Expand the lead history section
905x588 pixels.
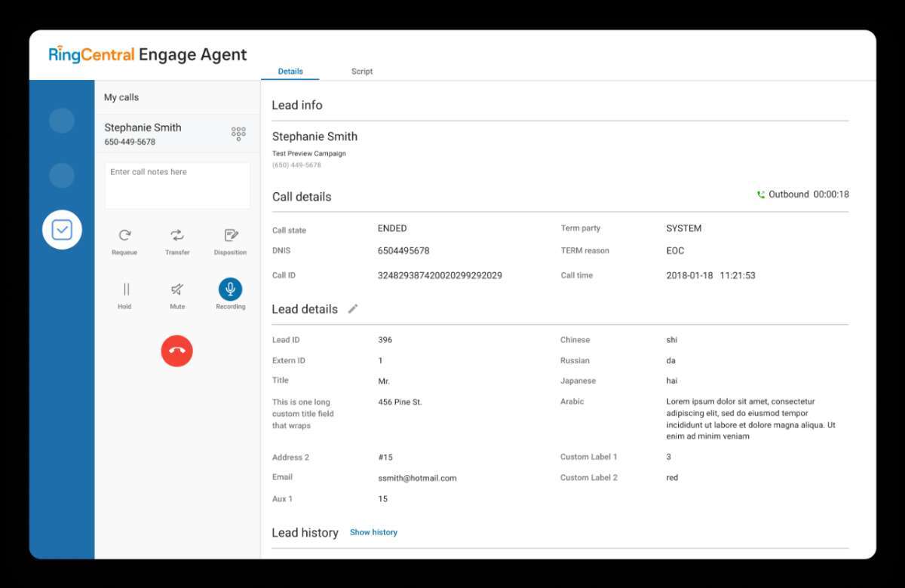click(x=373, y=532)
